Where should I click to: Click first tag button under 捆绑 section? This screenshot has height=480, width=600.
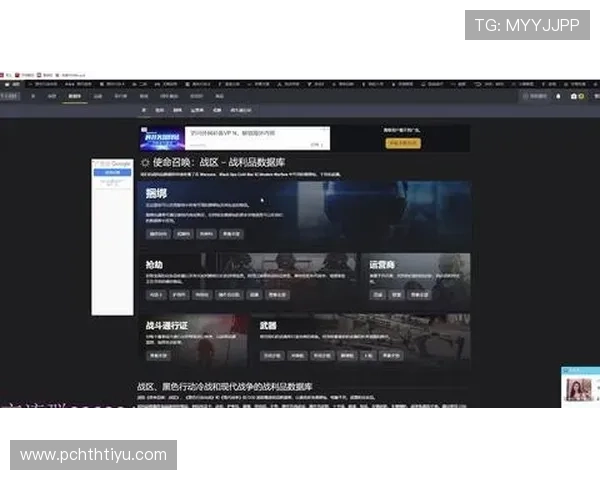[158, 234]
